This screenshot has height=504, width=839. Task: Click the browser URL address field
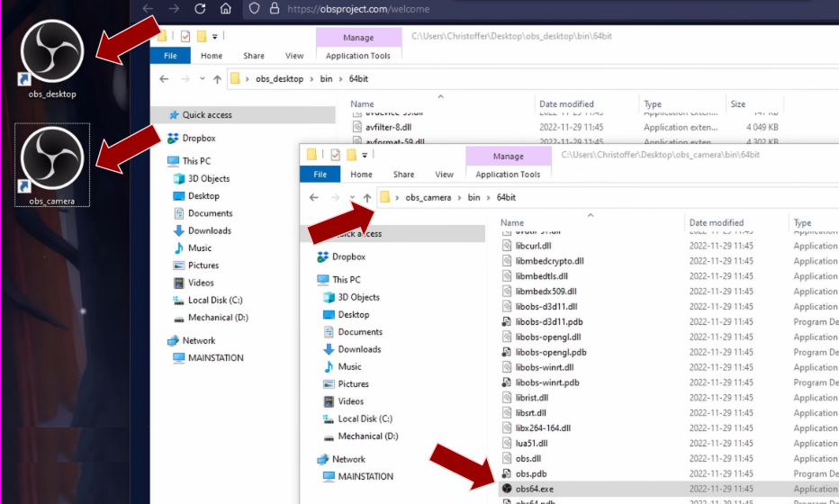coord(450,9)
